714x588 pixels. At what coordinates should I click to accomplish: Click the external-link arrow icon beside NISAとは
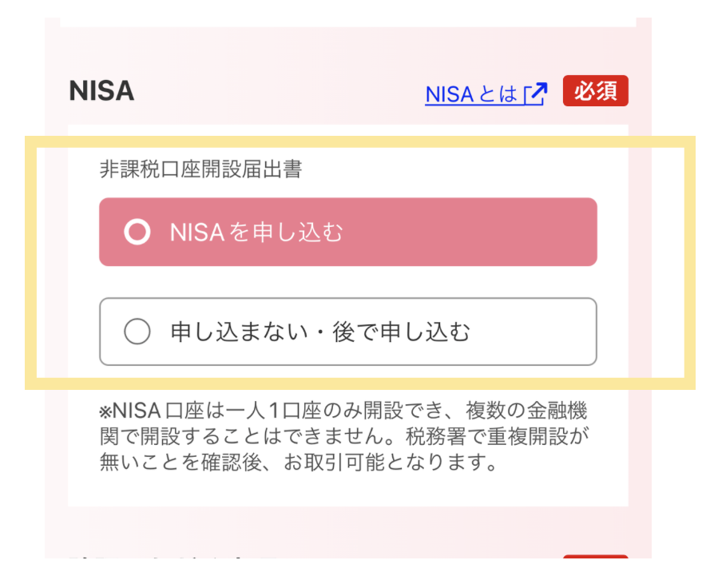[535, 93]
